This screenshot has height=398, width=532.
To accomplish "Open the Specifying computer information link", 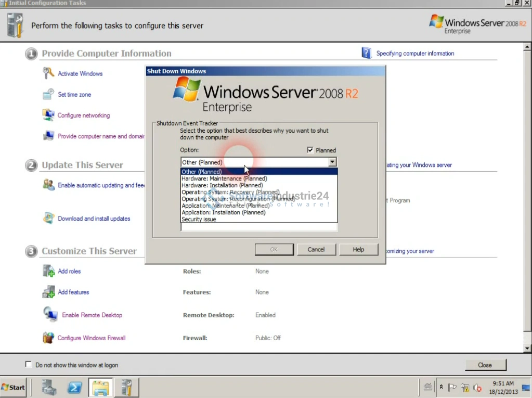I will pyautogui.click(x=415, y=53).
